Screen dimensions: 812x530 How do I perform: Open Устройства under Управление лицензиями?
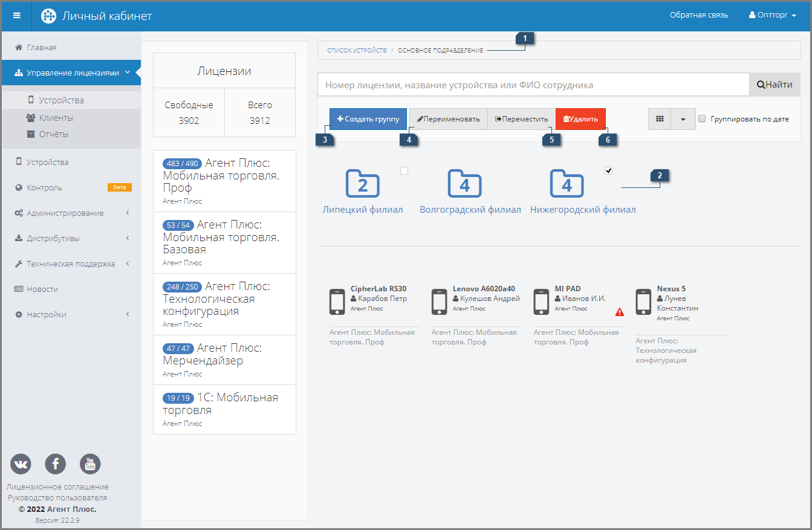point(71,100)
